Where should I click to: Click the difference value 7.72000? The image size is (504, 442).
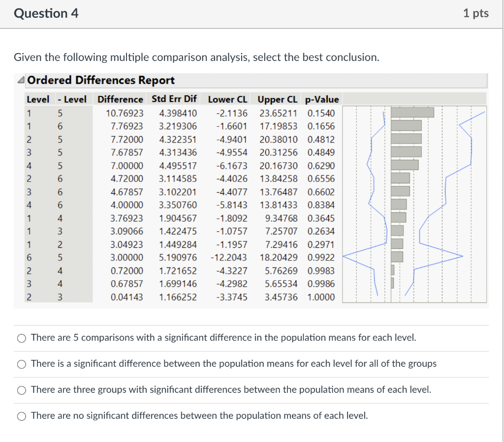[127, 140]
